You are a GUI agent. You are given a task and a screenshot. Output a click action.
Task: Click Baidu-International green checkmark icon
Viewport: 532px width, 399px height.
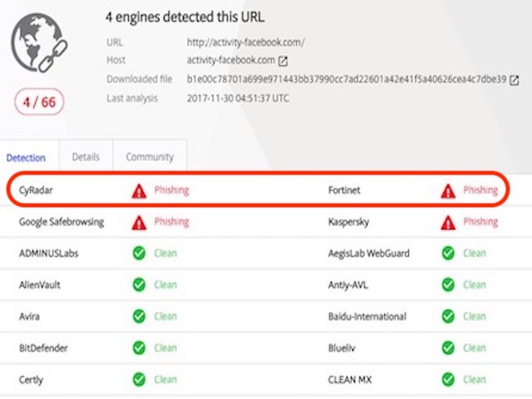(x=448, y=316)
